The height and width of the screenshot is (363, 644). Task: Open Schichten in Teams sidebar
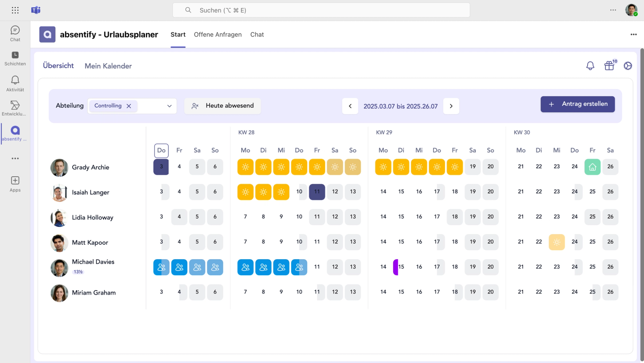tap(15, 58)
